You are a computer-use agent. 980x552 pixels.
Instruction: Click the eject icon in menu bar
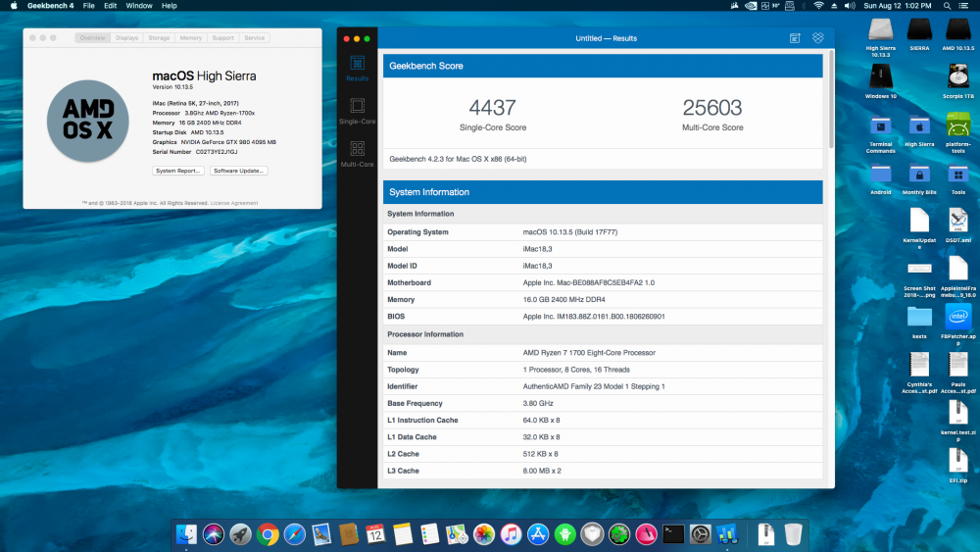pyautogui.click(x=834, y=6)
